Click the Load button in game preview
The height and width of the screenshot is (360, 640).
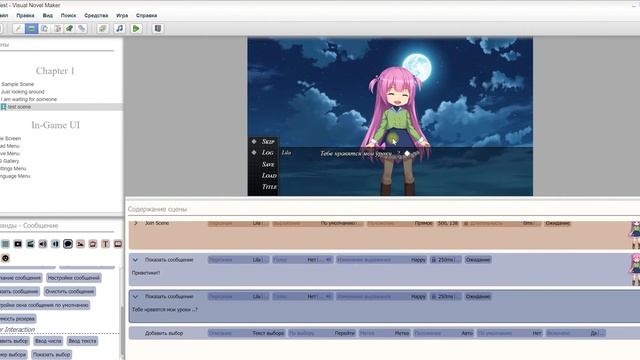click(269, 176)
